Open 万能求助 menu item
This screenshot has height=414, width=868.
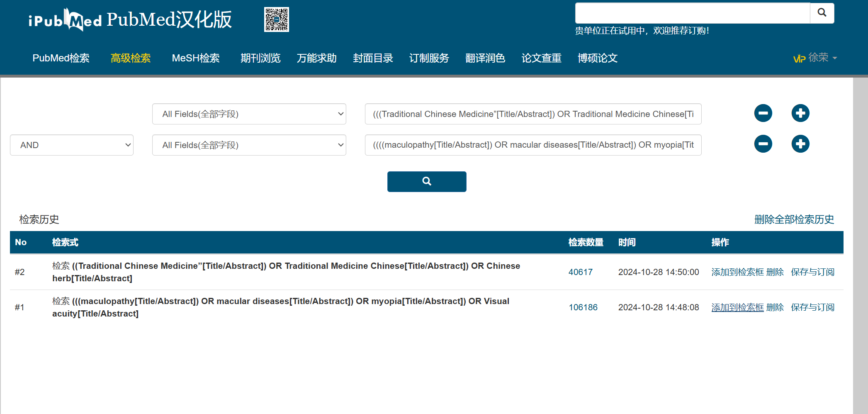tap(317, 58)
